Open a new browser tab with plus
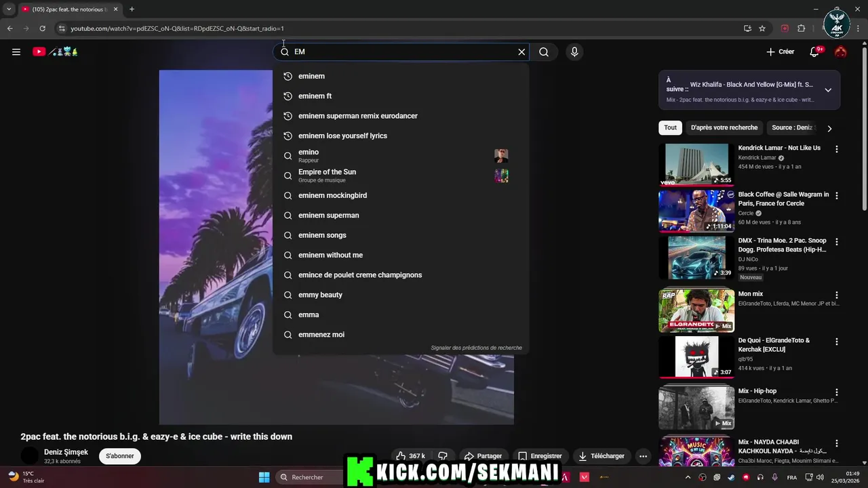 (x=132, y=9)
